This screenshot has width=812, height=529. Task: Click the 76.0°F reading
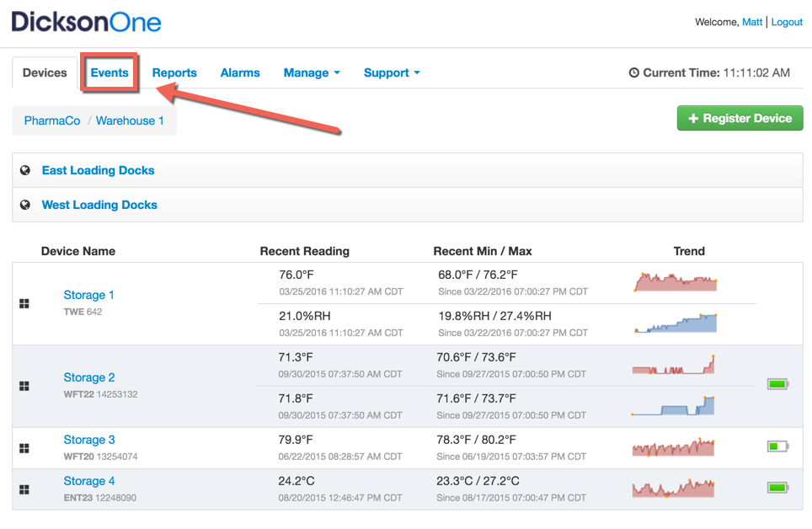(296, 275)
